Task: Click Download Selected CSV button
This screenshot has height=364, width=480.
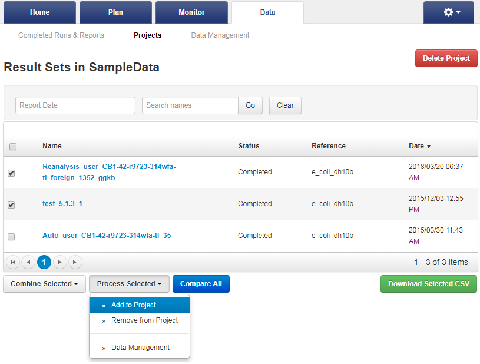Action: pyautogui.click(x=428, y=284)
